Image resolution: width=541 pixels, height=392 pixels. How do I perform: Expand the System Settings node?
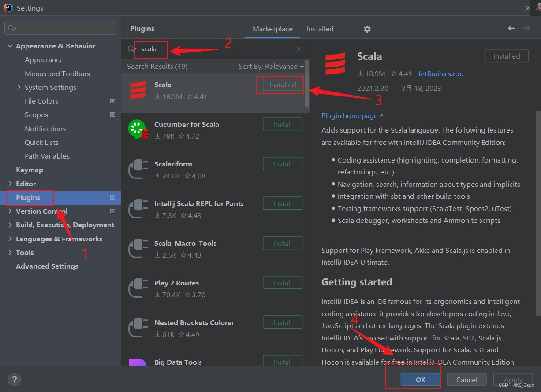[19, 87]
